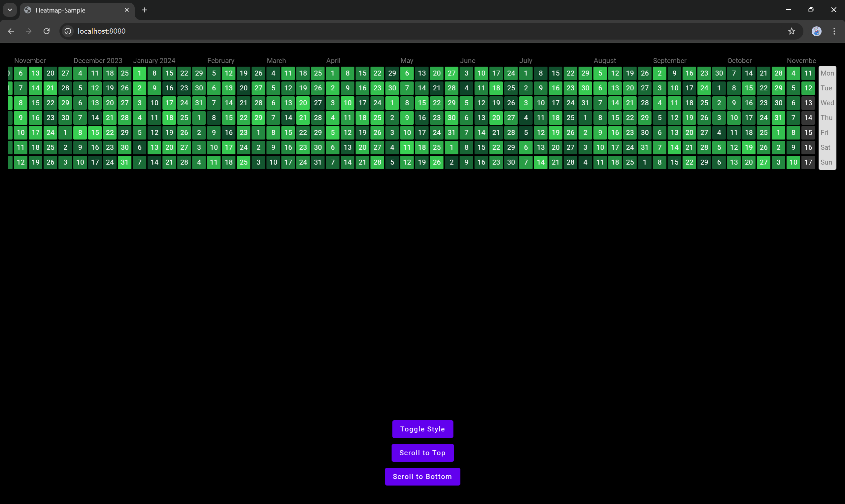This screenshot has height=504, width=845.
Task: Click the Scroll to Top button
Action: coord(422,453)
